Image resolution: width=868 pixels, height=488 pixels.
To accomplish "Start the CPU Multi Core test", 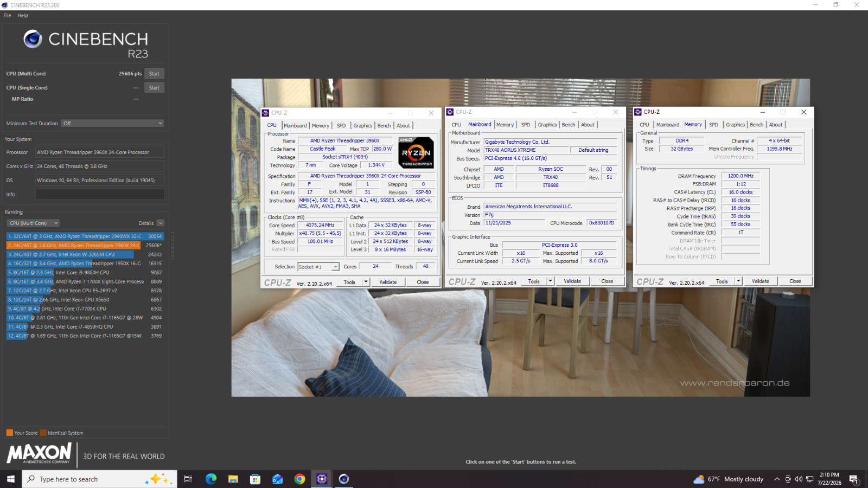I will click(154, 74).
